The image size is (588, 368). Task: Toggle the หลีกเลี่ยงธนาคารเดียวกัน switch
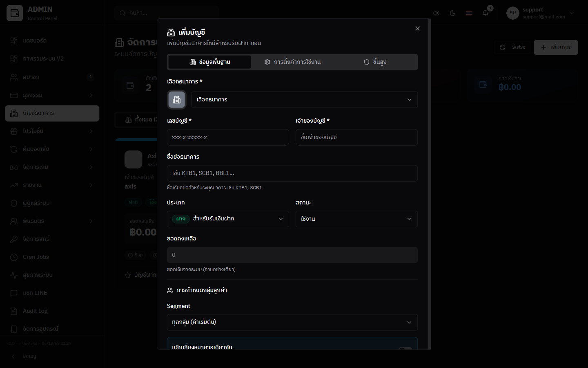click(405, 348)
